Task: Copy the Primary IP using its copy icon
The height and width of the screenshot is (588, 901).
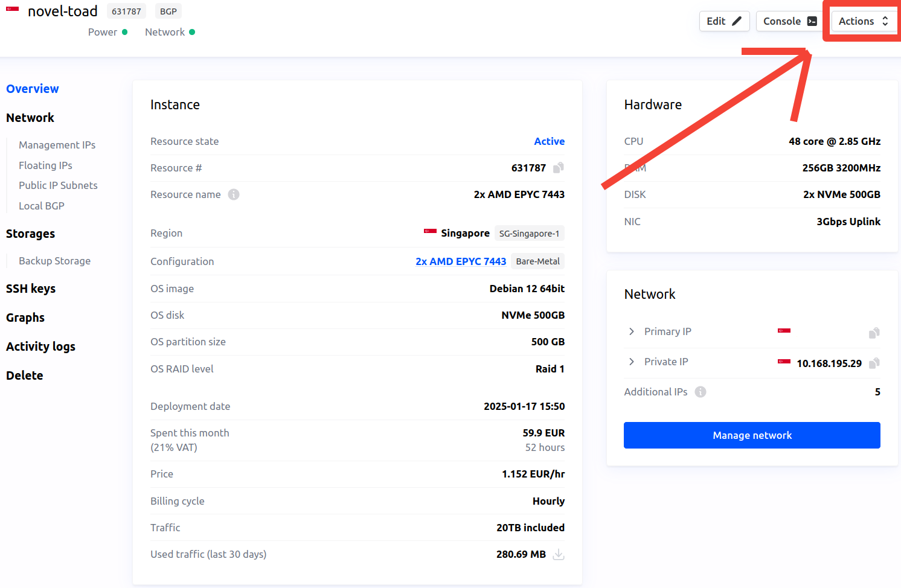Action: pyautogui.click(x=874, y=333)
